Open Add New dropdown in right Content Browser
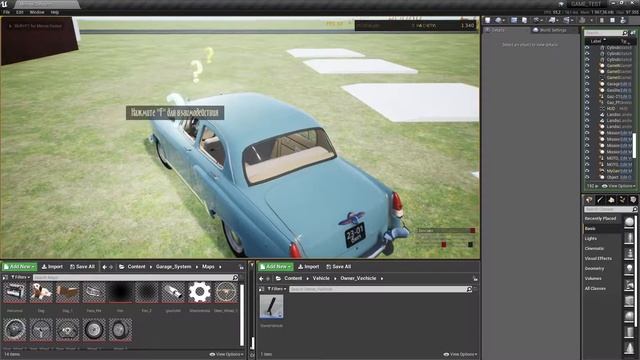640x360 pixels. [x=276, y=267]
